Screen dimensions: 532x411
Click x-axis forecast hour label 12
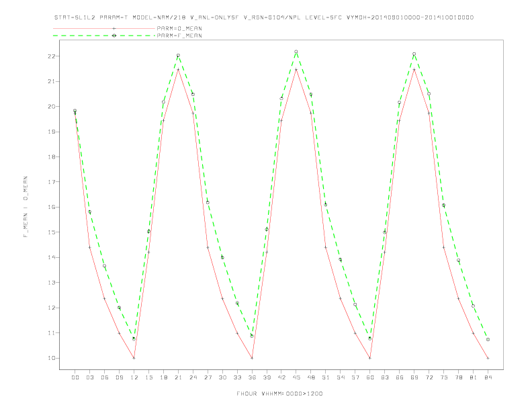134,377
